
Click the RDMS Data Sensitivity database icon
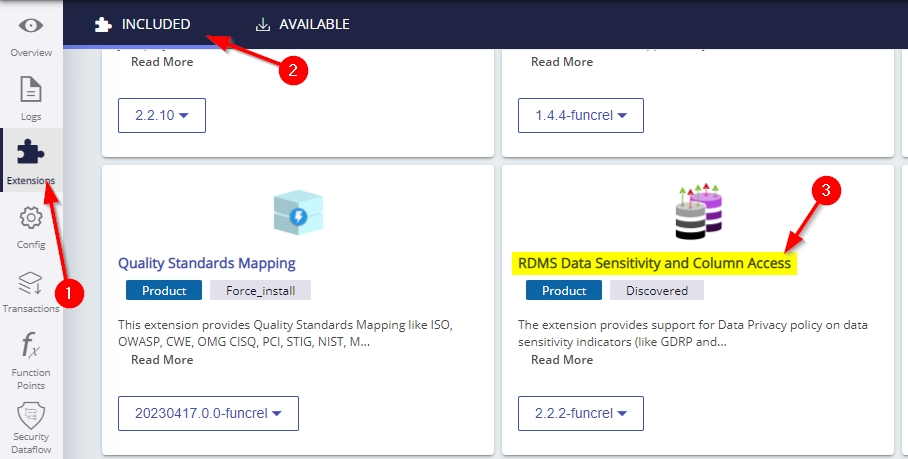[697, 211]
